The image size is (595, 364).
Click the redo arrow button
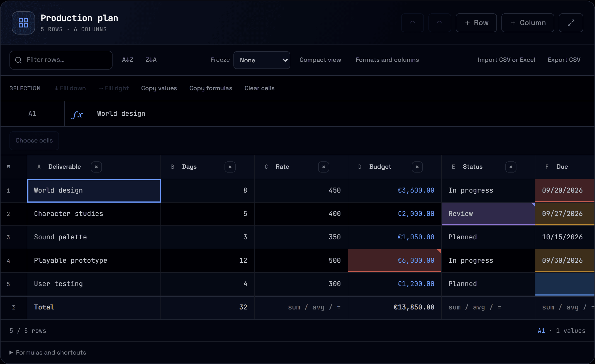click(x=440, y=23)
